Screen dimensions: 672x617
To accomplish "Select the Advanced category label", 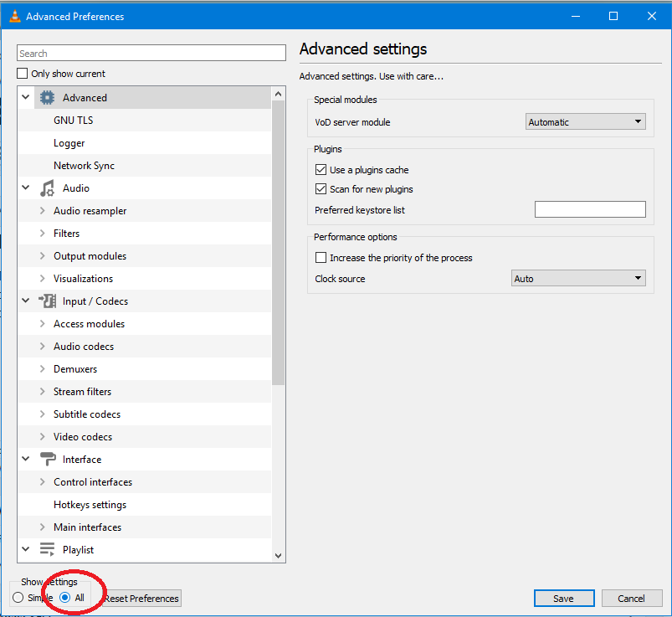I will [x=85, y=98].
